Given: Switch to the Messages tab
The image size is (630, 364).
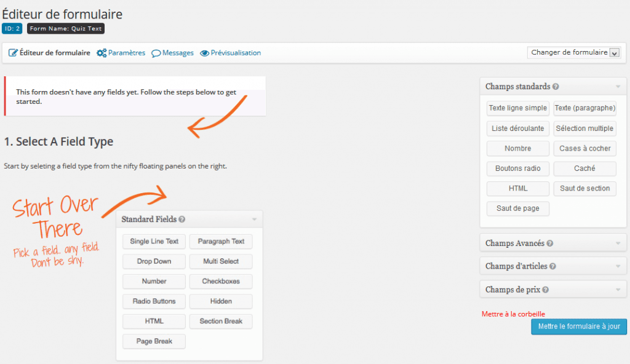Looking at the screenshot, I should [178, 53].
